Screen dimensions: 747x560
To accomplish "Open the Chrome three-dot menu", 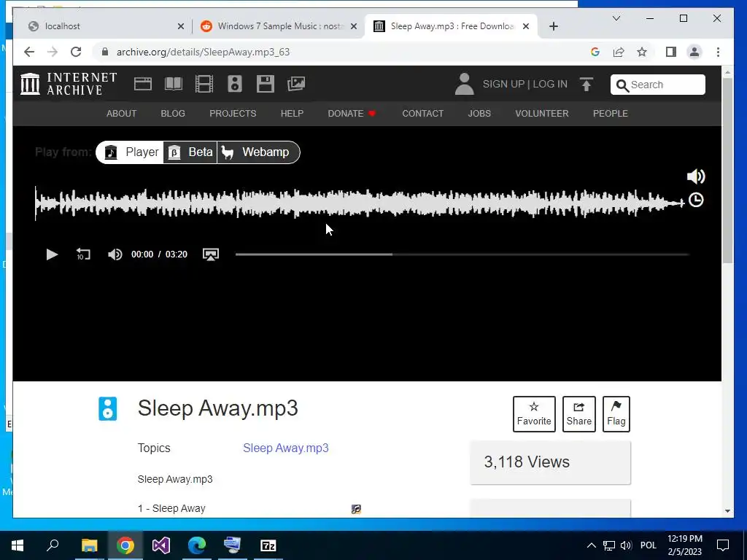I will point(718,52).
